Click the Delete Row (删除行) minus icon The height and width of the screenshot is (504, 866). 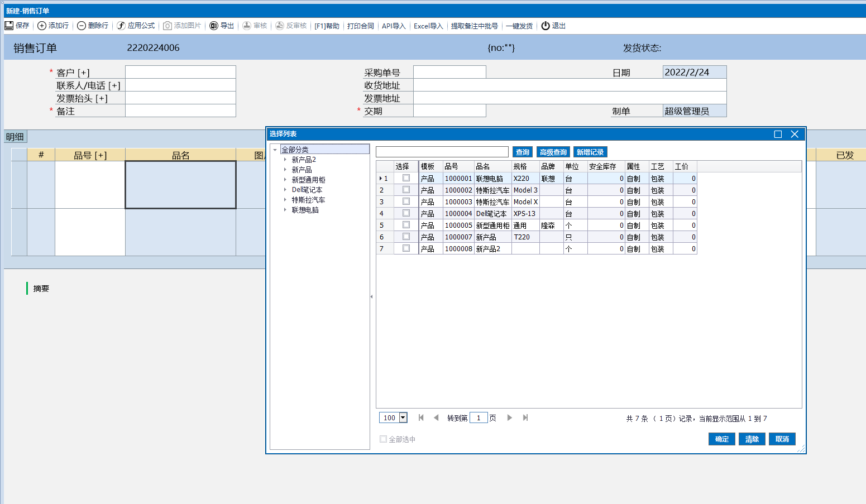click(82, 26)
